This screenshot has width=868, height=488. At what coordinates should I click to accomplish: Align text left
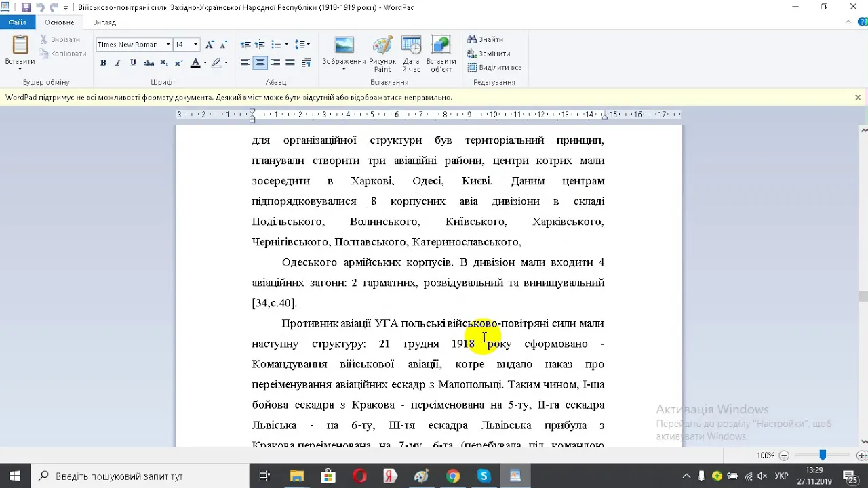(x=245, y=63)
